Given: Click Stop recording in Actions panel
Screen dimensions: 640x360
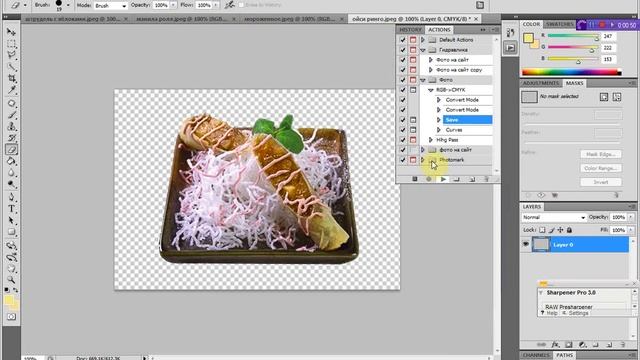Looking at the screenshot, I should (x=415, y=179).
